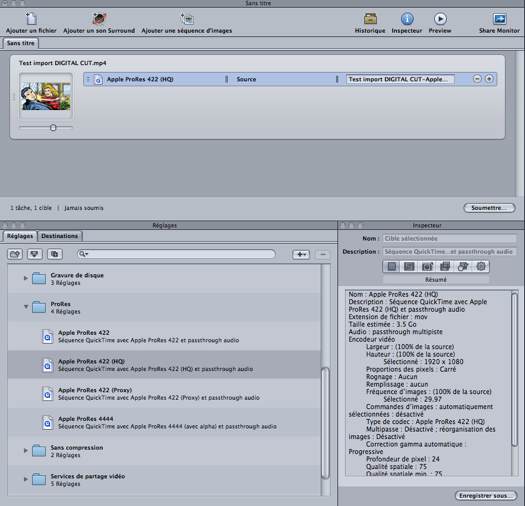This screenshot has width=525, height=506.
Task: Click the Nom field in Inspecteur
Action: coord(449,238)
